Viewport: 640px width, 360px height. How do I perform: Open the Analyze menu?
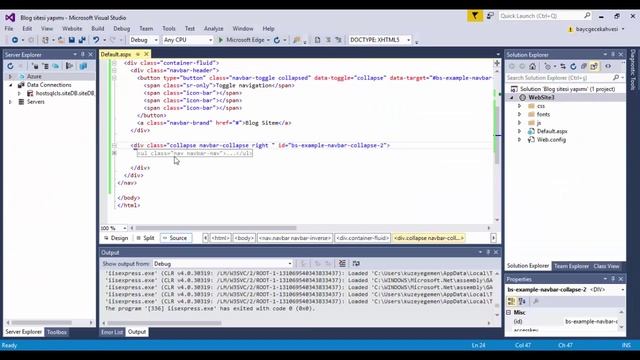pyautogui.click(x=213, y=29)
